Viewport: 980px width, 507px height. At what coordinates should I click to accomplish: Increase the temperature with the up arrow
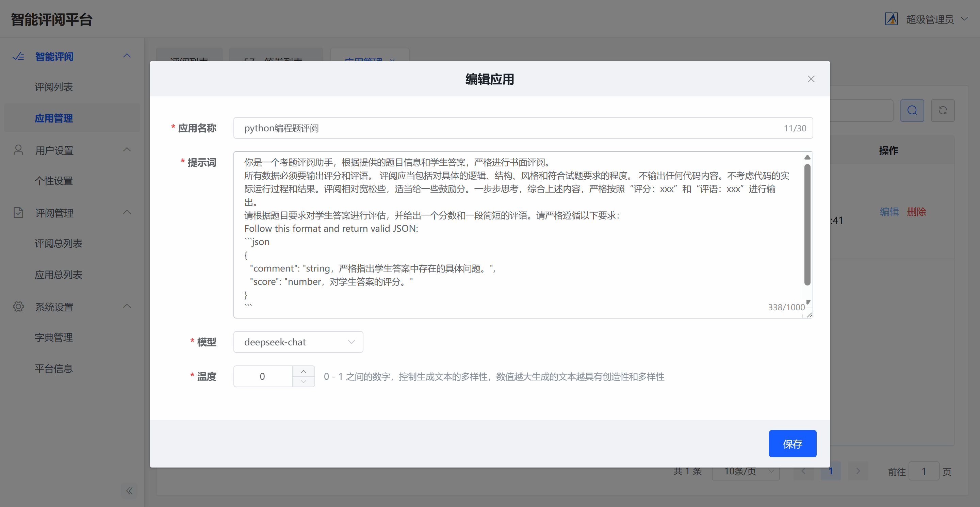click(x=303, y=371)
